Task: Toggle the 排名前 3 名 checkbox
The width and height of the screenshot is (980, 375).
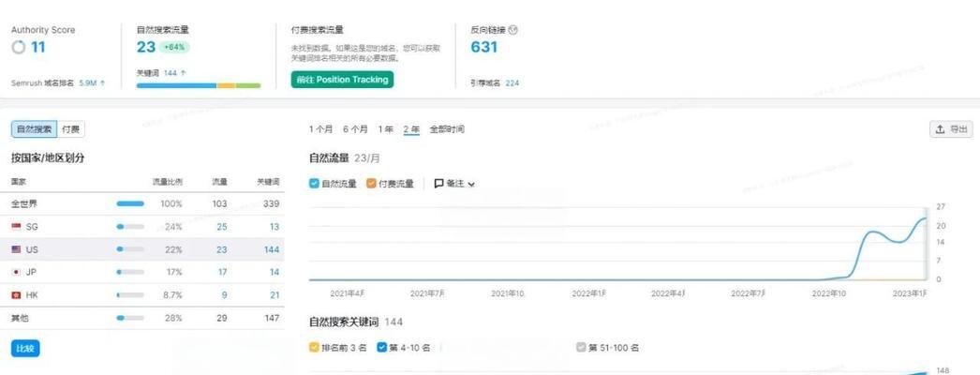Action: coord(314,348)
